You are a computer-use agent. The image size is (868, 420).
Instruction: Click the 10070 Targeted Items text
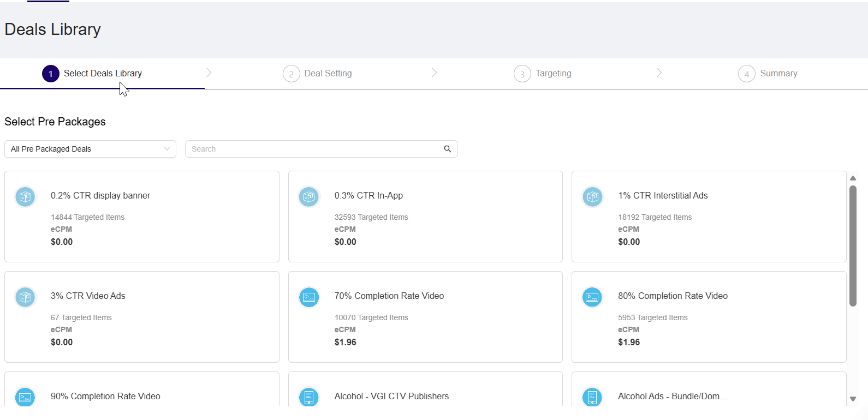pos(371,317)
